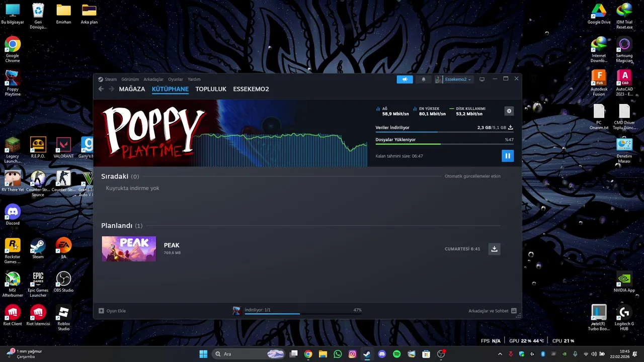The image size is (644, 362).
Task: Open NVIDIA App desktop icon
Action: tap(624, 282)
